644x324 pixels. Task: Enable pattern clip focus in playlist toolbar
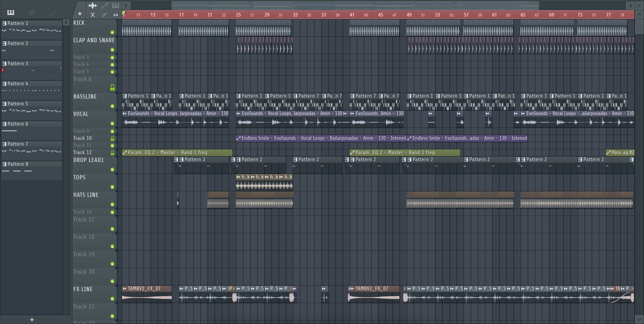116,5
